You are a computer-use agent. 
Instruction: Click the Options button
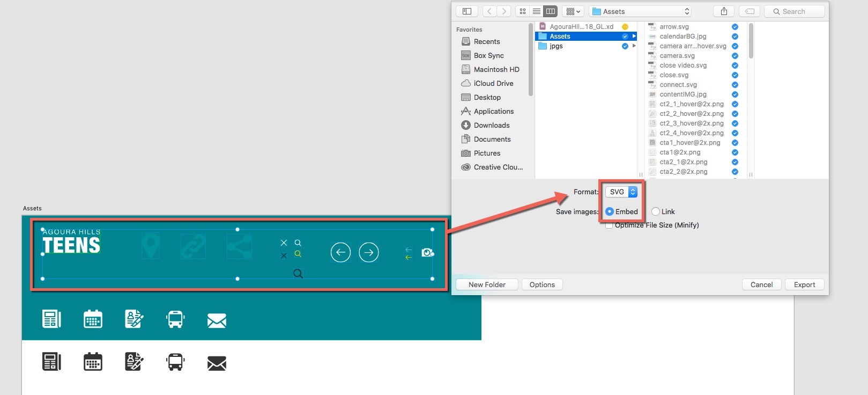(x=542, y=284)
